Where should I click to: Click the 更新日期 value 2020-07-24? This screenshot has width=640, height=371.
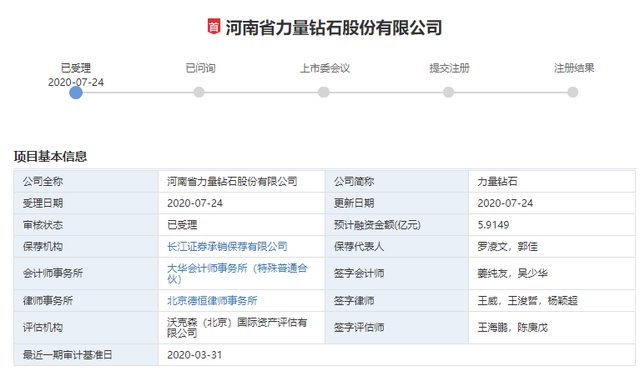(505, 203)
